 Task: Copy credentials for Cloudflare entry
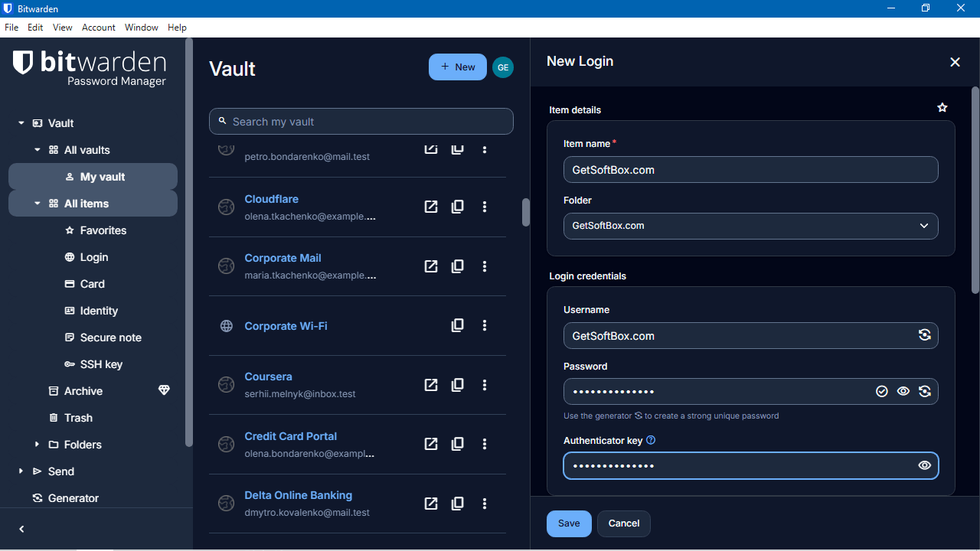point(457,207)
